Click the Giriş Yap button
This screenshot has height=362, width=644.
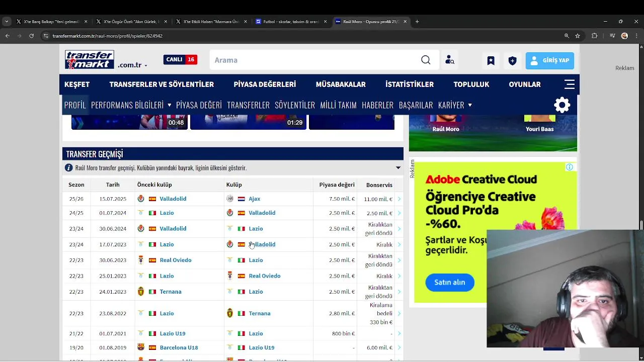550,61
